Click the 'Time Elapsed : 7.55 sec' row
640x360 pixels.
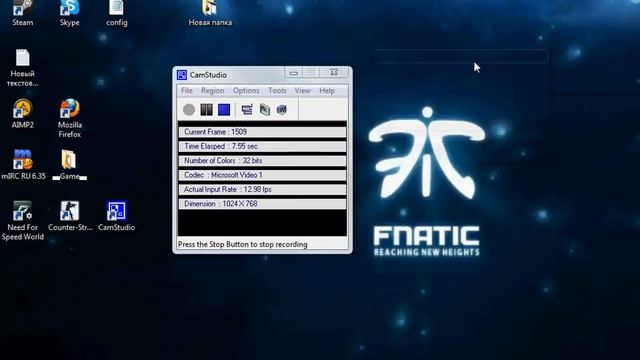(262, 146)
